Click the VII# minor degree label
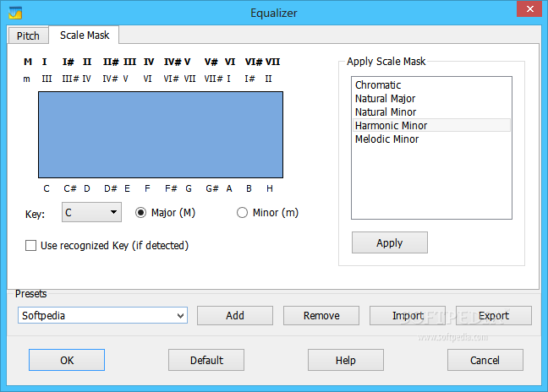Screen dimensions: 548x392 pyautogui.click(x=213, y=79)
